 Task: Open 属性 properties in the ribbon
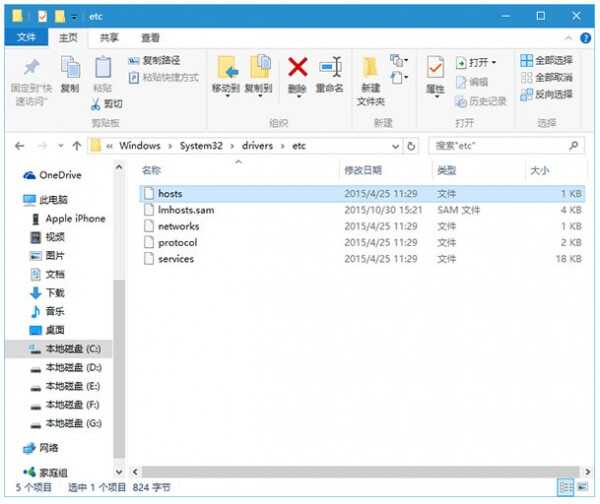coord(435,67)
